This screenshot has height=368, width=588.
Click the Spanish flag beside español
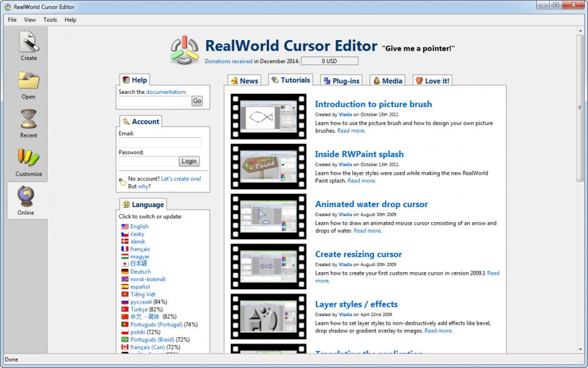pyautogui.click(x=125, y=287)
